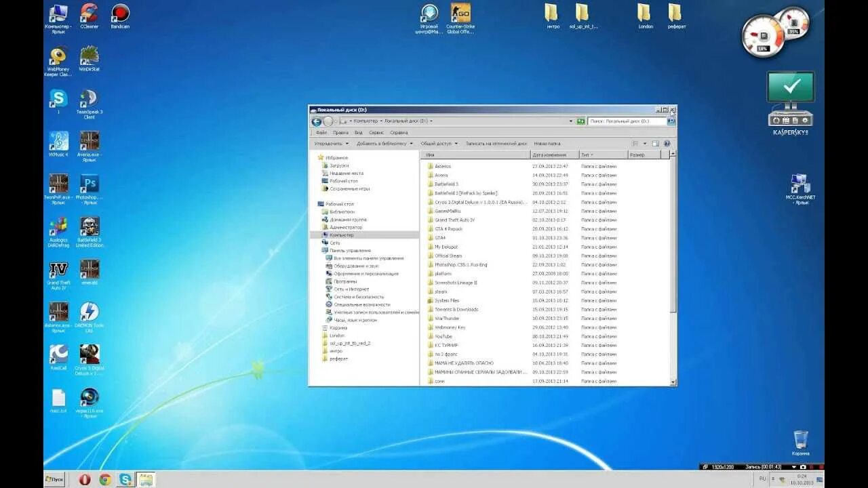Open the MCC.KerchNET desktop shortcut

(x=800, y=190)
